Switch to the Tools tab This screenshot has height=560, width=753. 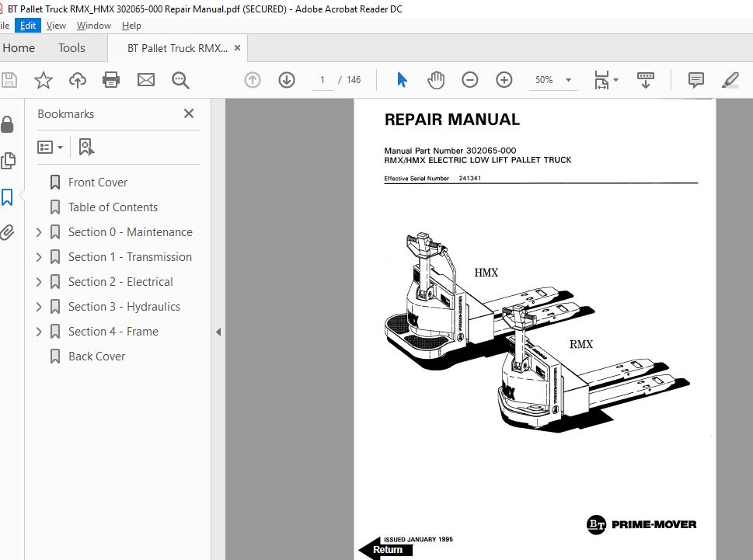(x=71, y=48)
